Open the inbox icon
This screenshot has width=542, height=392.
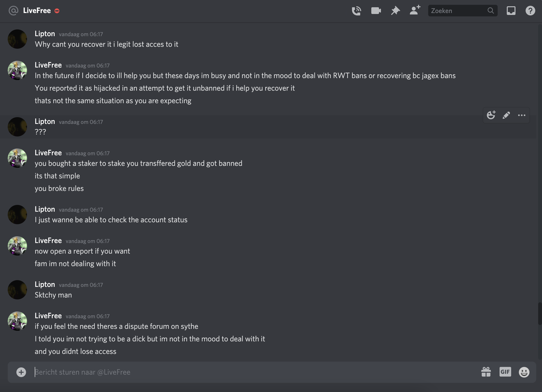pyautogui.click(x=511, y=11)
